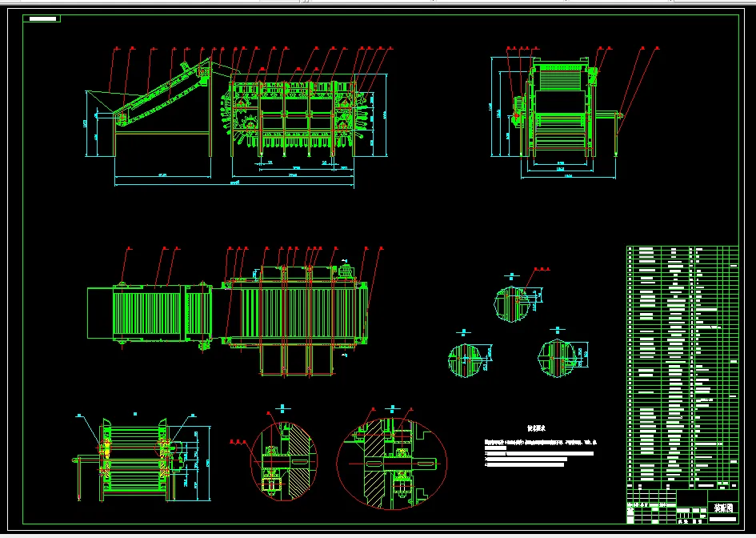Select the side elevation view at top right

(574, 114)
